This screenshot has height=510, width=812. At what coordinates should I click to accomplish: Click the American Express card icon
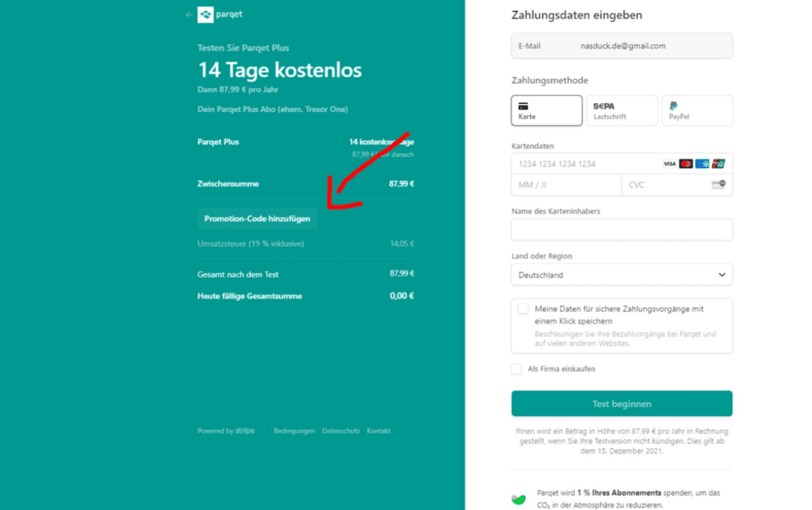[703, 163]
